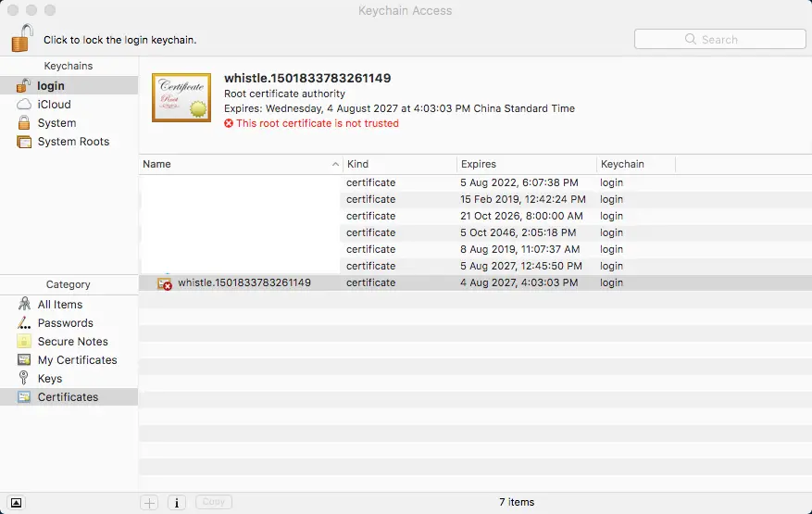The image size is (812, 514).
Task: Click the plus button to add item
Action: click(149, 502)
